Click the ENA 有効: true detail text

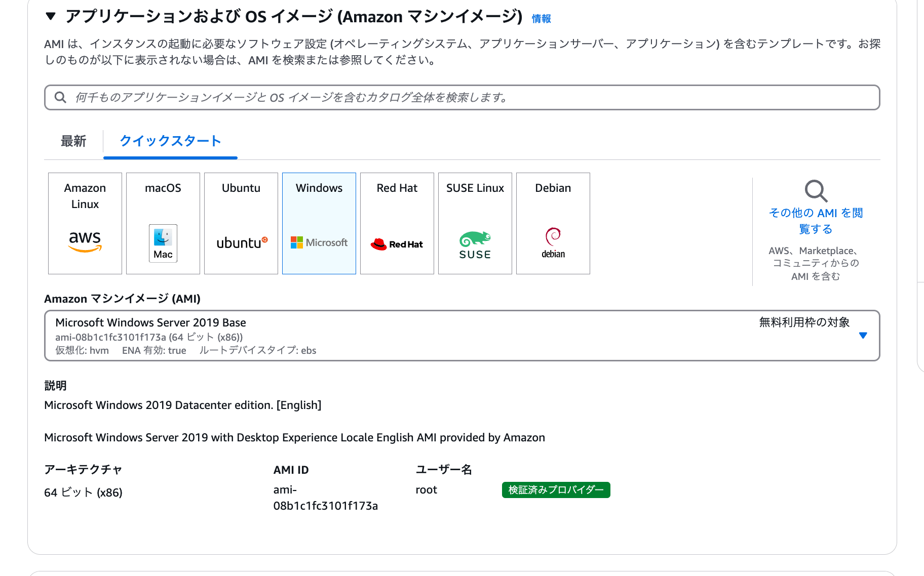(x=154, y=350)
